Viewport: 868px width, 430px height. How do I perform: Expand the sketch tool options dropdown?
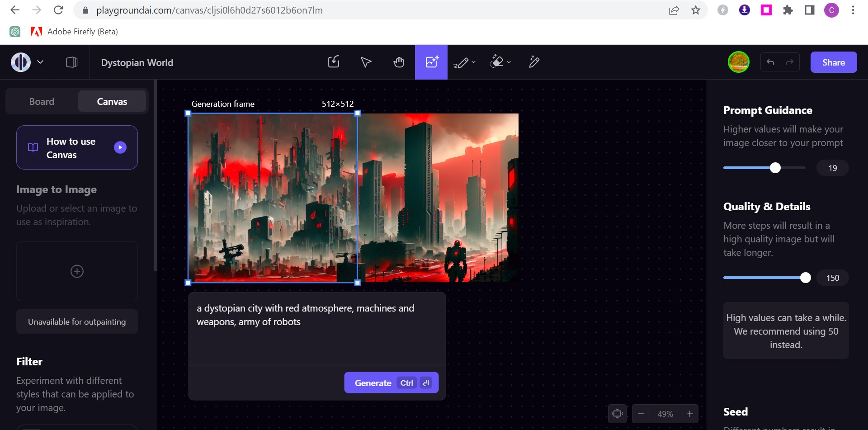(473, 62)
